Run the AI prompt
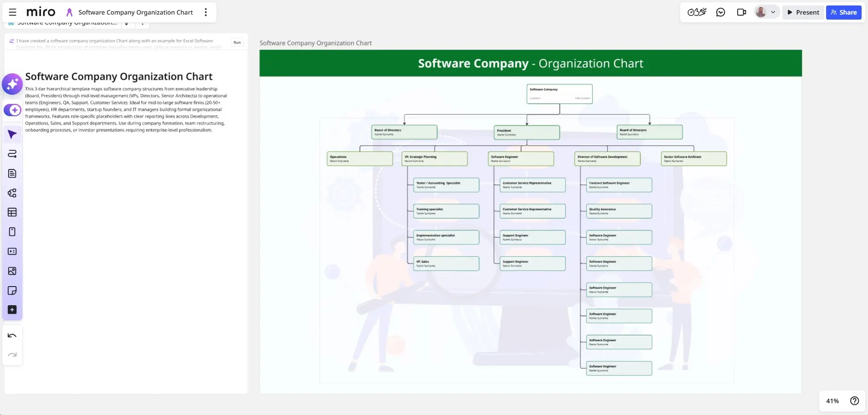Image resolution: width=868 pixels, height=415 pixels. [x=237, y=42]
